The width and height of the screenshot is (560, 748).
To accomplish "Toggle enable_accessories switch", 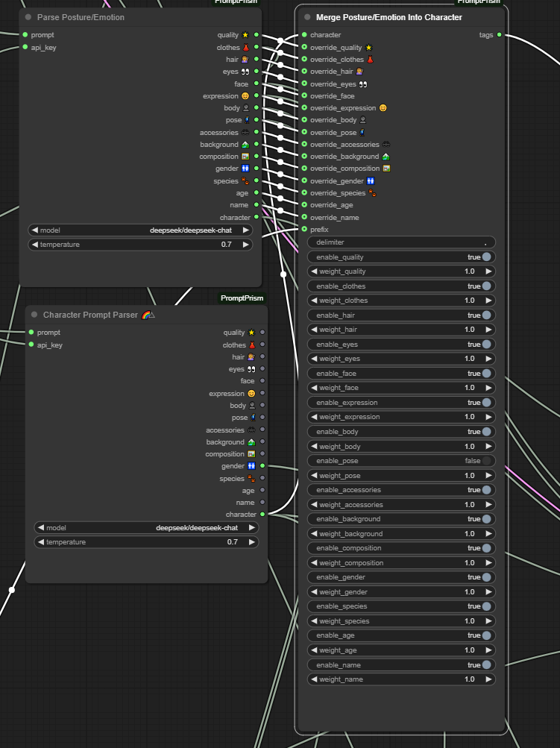I will 486,490.
